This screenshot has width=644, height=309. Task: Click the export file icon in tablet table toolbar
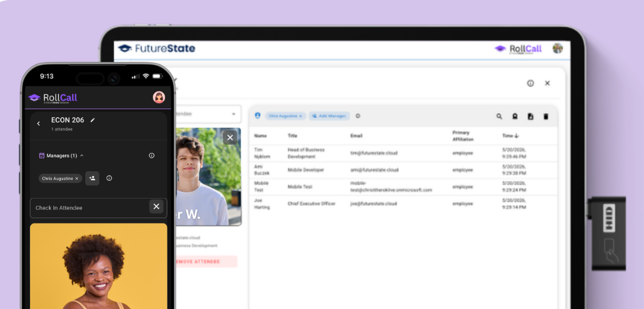[x=530, y=117]
